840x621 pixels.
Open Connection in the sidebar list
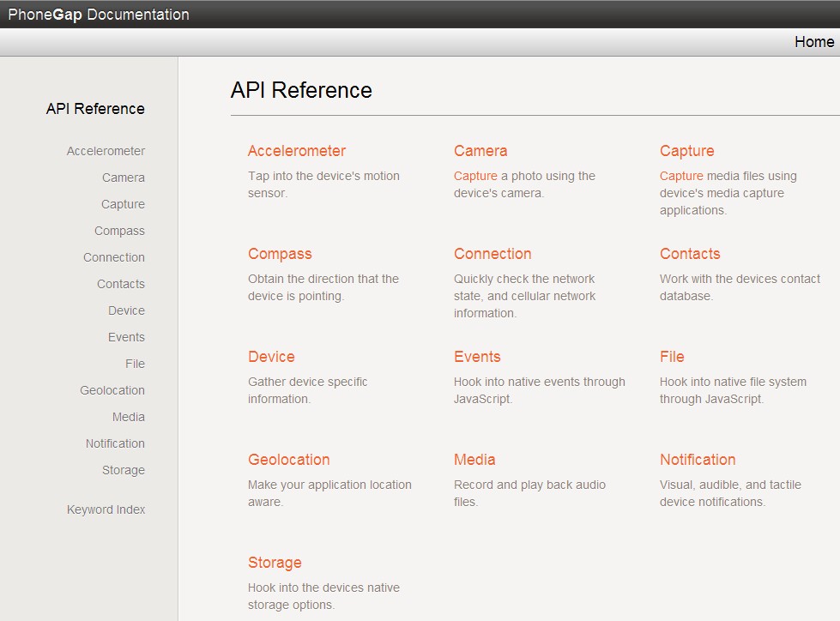(x=113, y=257)
